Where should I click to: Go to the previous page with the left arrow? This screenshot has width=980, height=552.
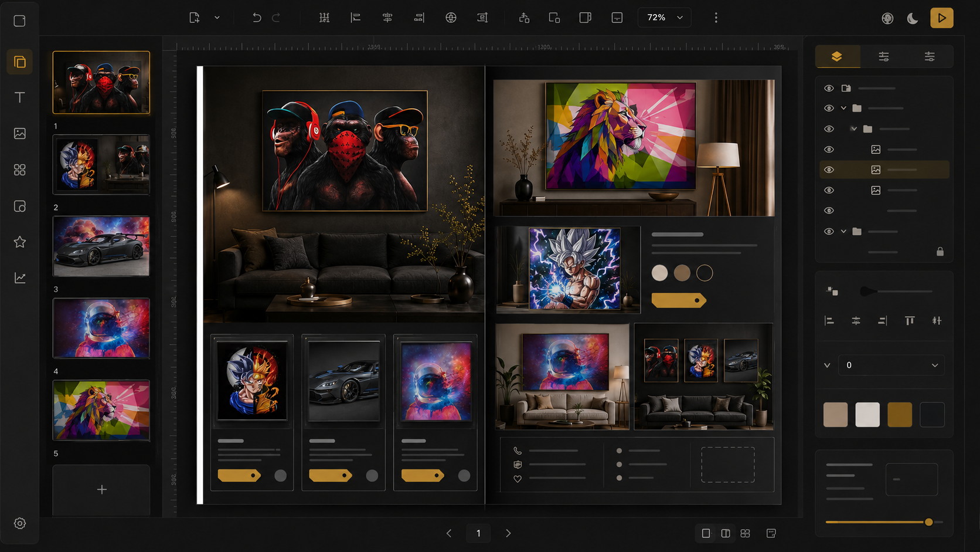click(x=449, y=533)
